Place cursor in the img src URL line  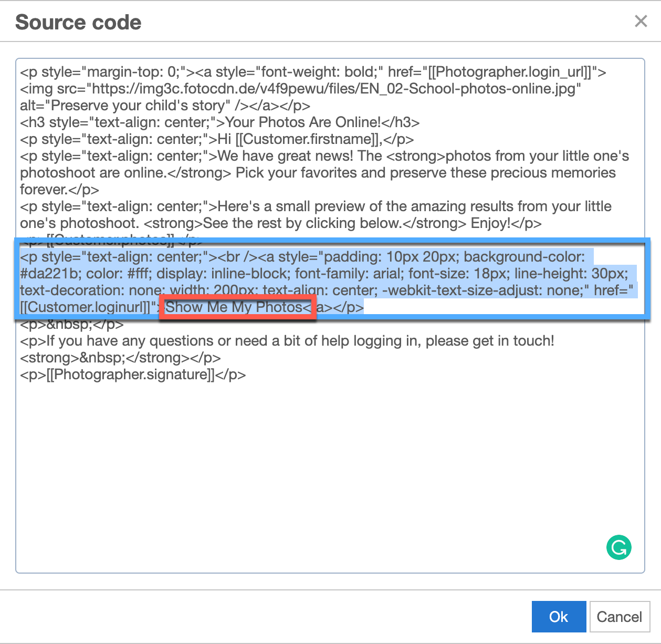300,89
